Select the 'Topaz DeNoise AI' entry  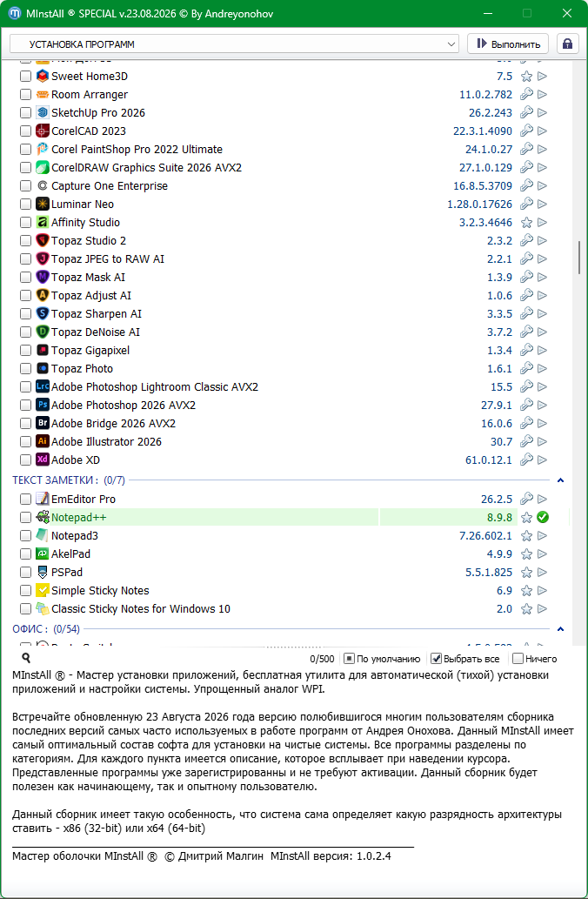[96, 332]
